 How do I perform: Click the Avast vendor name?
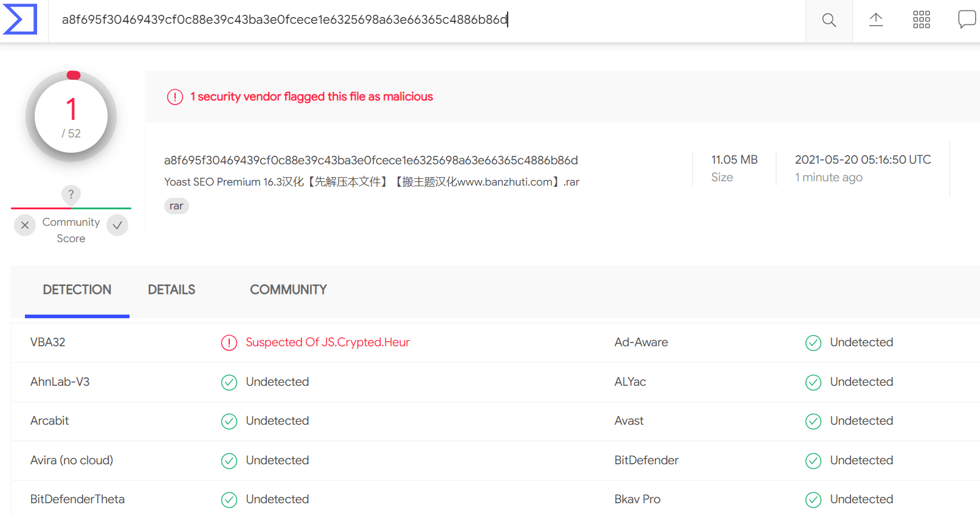(629, 420)
